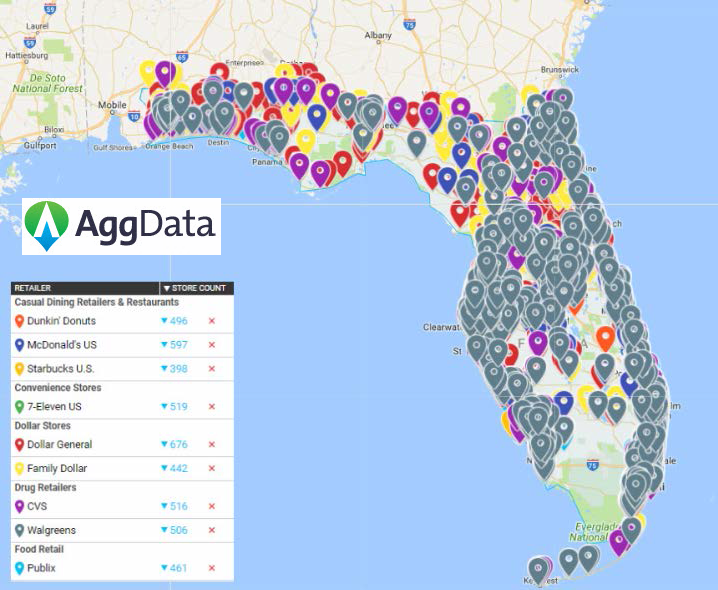This screenshot has width=718, height=590.
Task: Click the purple CVS legend pin icon
Action: [19, 507]
